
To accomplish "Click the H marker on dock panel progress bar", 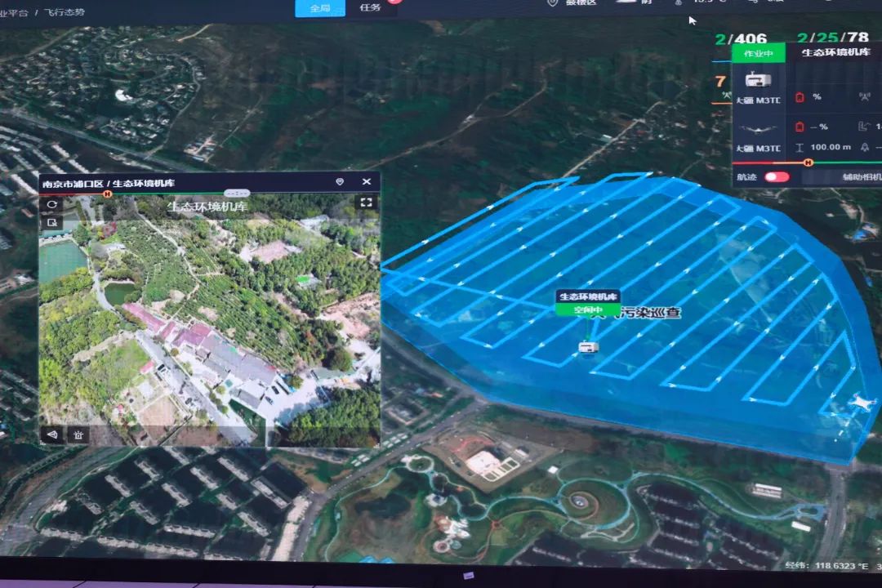I will click(808, 163).
